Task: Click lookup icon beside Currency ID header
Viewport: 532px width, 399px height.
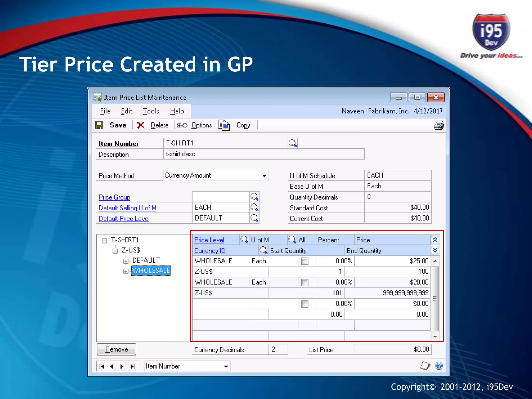Action: tap(263, 250)
